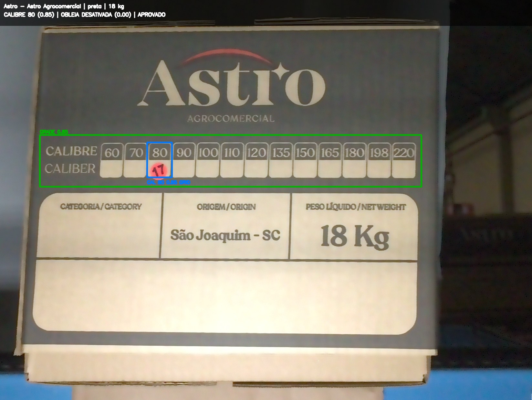
Task: Select the caliber 220 cell
Action: pos(403,160)
